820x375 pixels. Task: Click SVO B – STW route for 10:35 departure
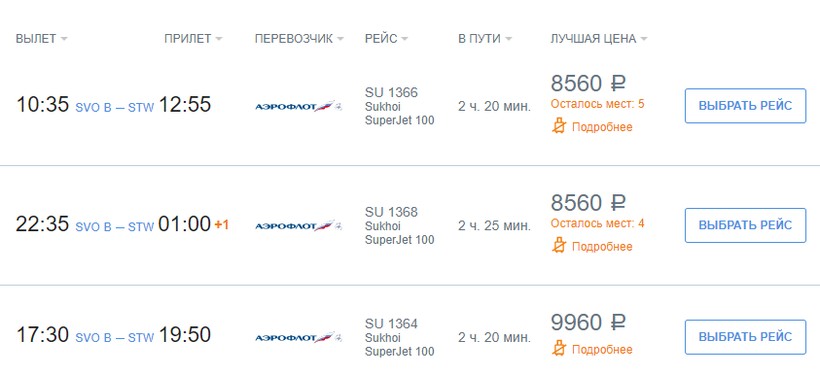(x=115, y=108)
